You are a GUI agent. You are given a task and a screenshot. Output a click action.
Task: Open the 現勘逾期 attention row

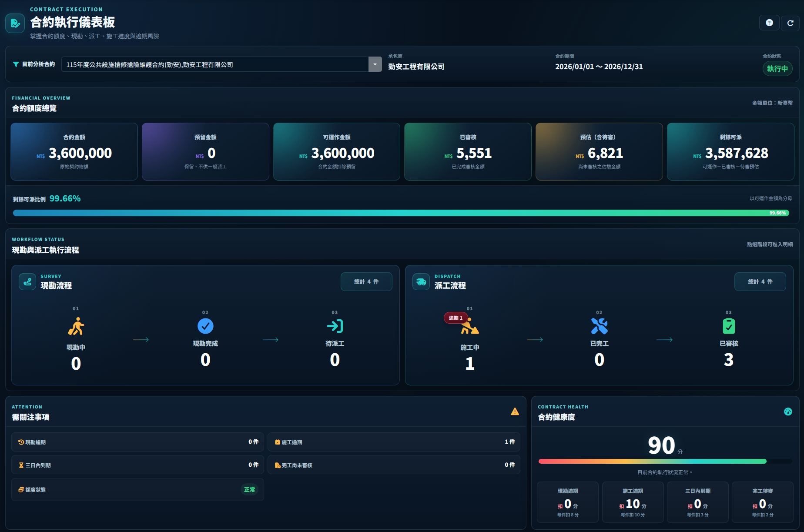pyautogui.click(x=137, y=442)
